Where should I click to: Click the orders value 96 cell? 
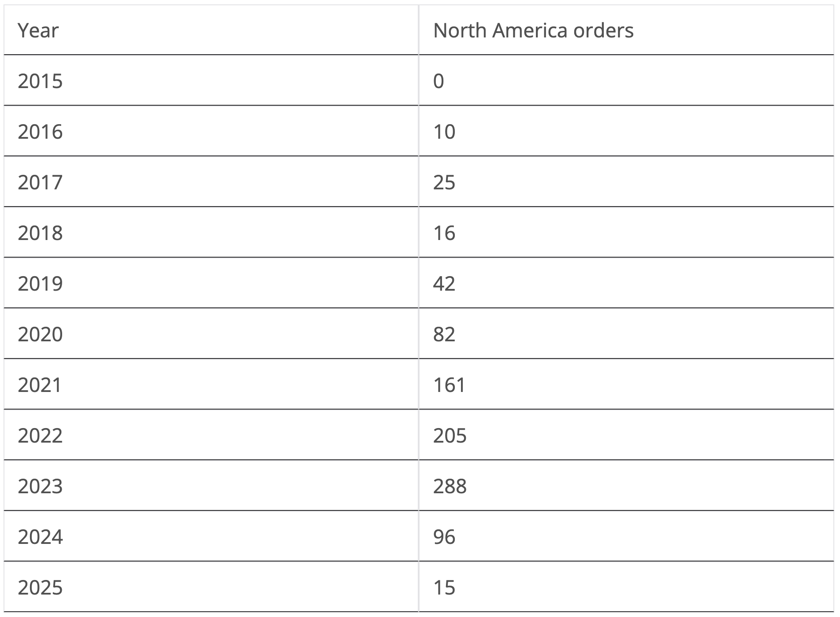tap(444, 537)
